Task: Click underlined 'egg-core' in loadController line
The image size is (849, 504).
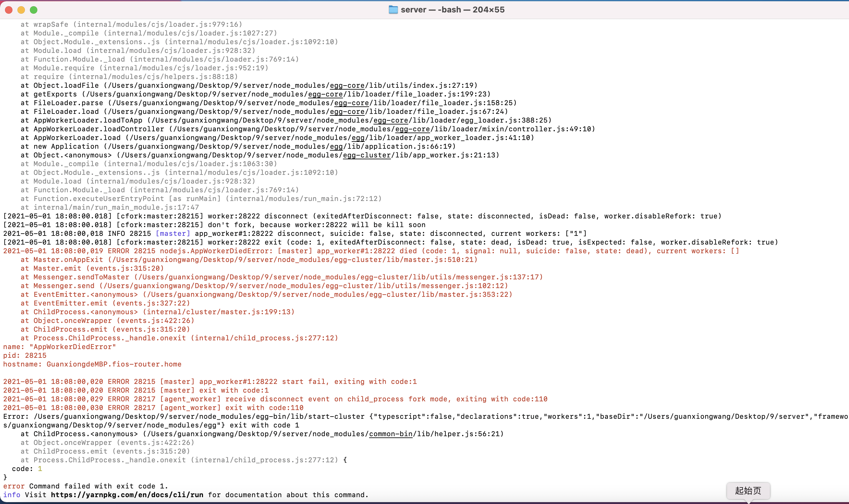Action: point(412,129)
